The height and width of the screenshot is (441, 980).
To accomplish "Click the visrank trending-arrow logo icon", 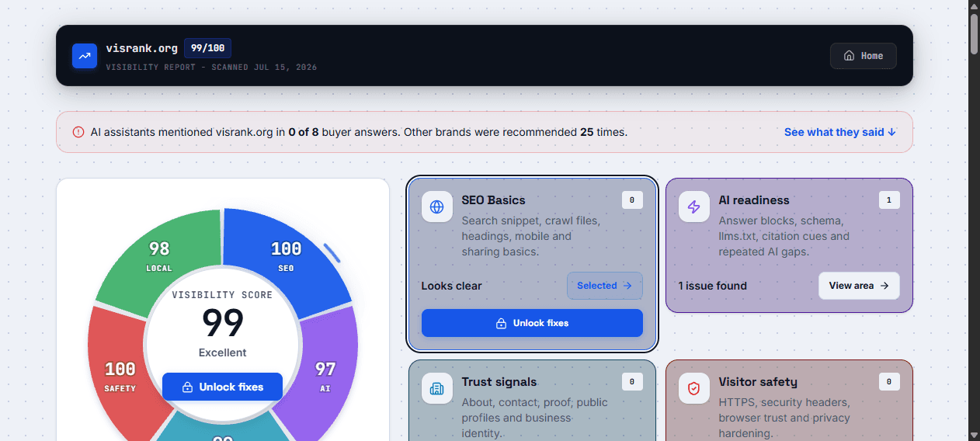I will click(85, 56).
